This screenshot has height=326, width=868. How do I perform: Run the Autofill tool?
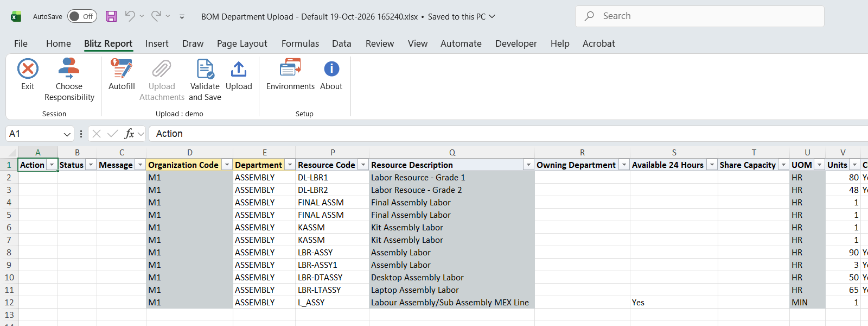[122, 74]
